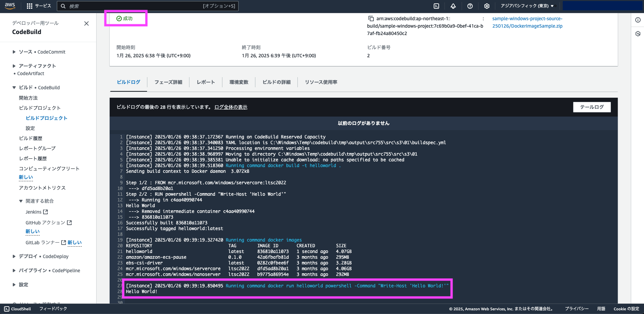644x314 pixels.
Task: Click 開始時刻 value 6:38 午後
Action: 153,56
